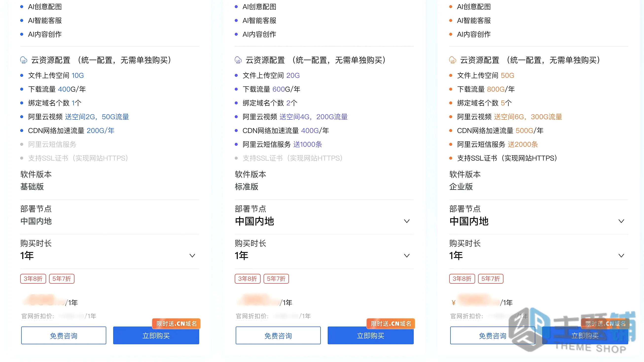The width and height of the screenshot is (644, 362).
Task: Click 立即购买 button in 标准版 plan
Action: (x=371, y=336)
